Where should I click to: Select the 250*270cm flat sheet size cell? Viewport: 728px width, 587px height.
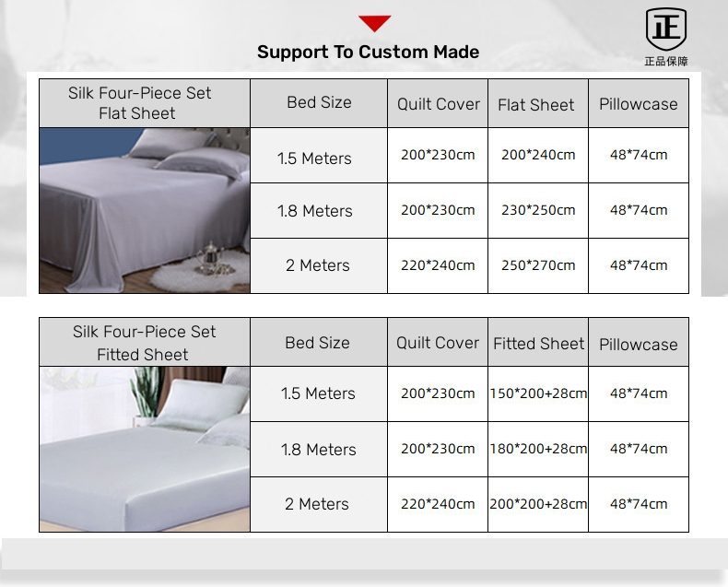(x=538, y=265)
